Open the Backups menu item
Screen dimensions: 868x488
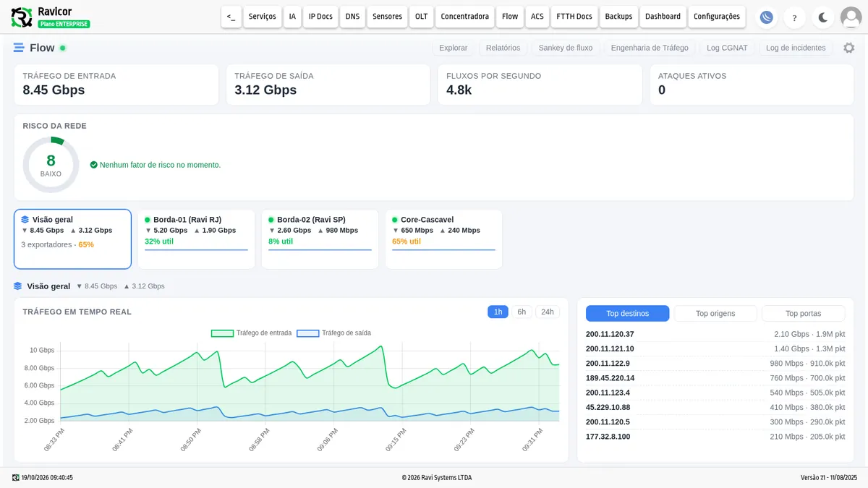click(618, 17)
